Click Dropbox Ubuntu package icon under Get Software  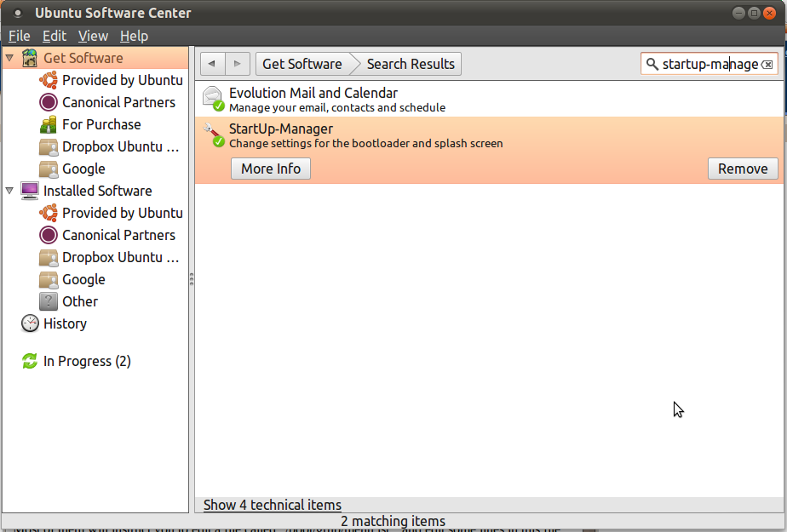(x=49, y=146)
